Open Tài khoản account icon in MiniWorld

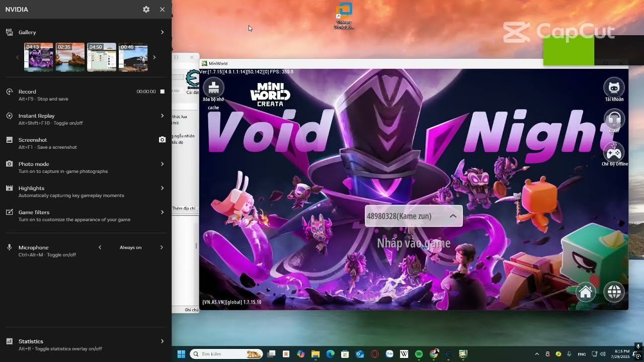pos(614,87)
